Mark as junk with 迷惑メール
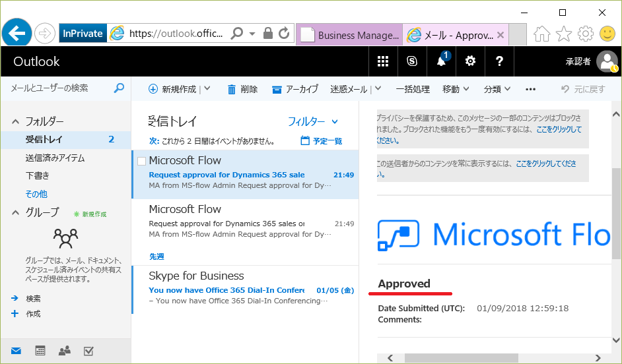Screen dimensions: 622x364 tap(349, 89)
